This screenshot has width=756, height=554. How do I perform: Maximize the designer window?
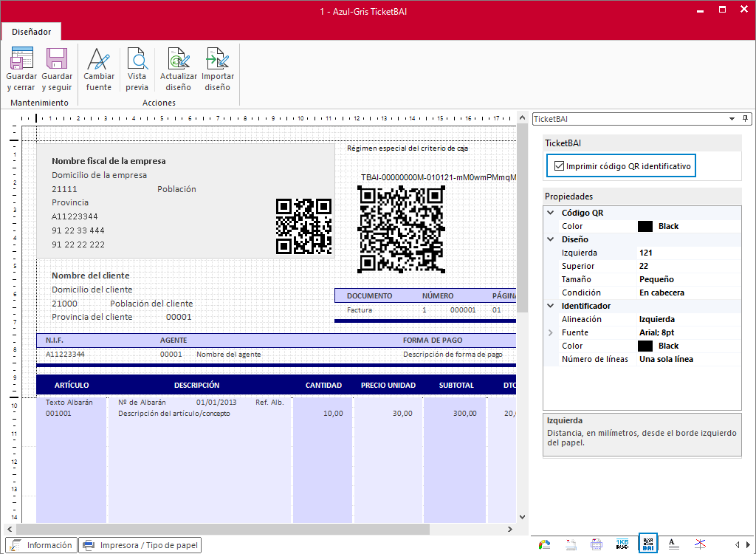click(722, 10)
